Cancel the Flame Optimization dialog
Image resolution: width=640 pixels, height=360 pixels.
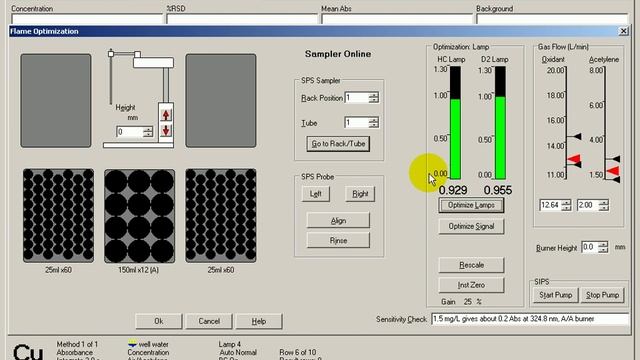[209, 321]
